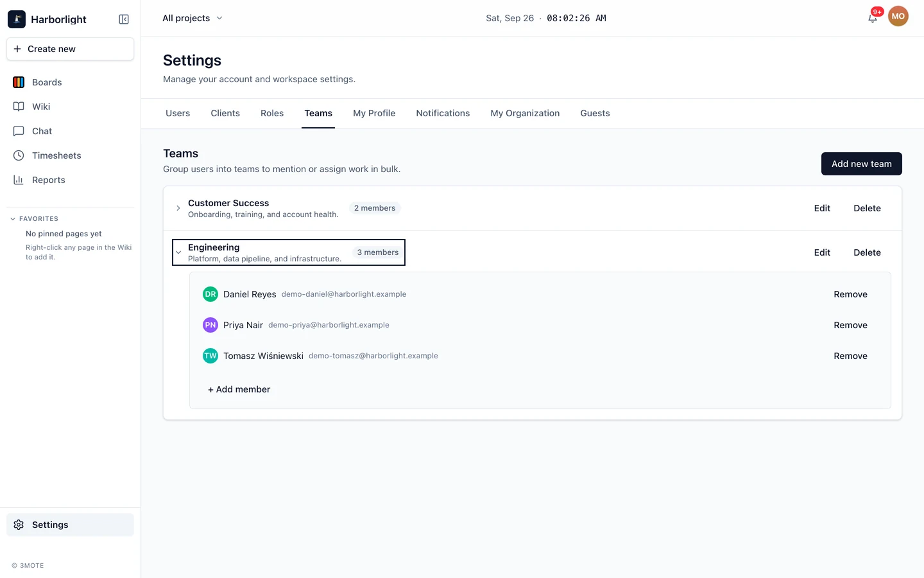Screen dimensions: 924x578
Task: Click Tomasz Wiśniewski's TW avatar
Action: [210, 356]
